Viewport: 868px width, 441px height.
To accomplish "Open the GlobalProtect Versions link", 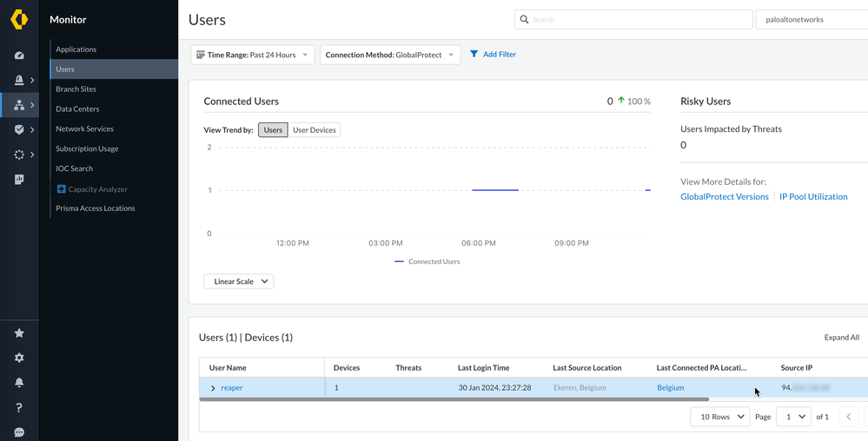I will pyautogui.click(x=724, y=197).
